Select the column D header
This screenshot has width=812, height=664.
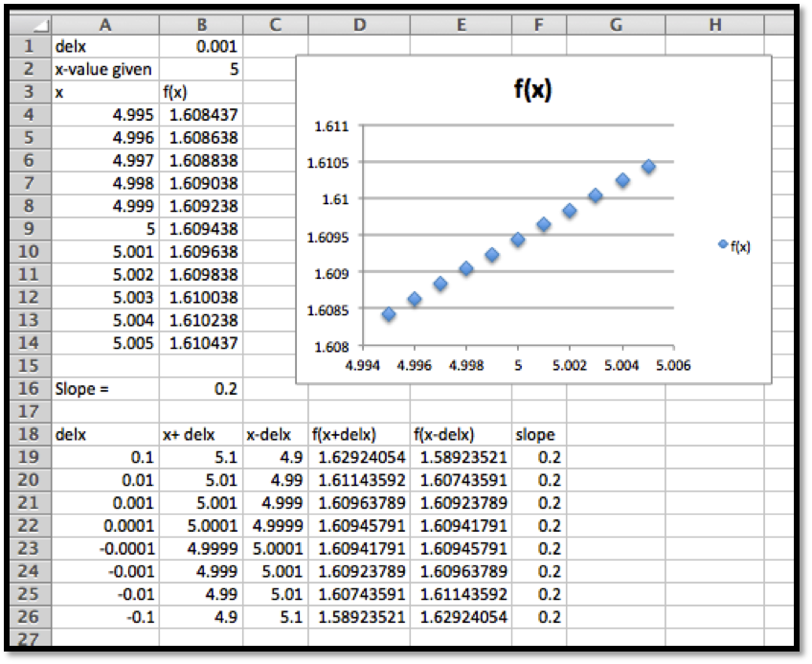click(x=359, y=26)
